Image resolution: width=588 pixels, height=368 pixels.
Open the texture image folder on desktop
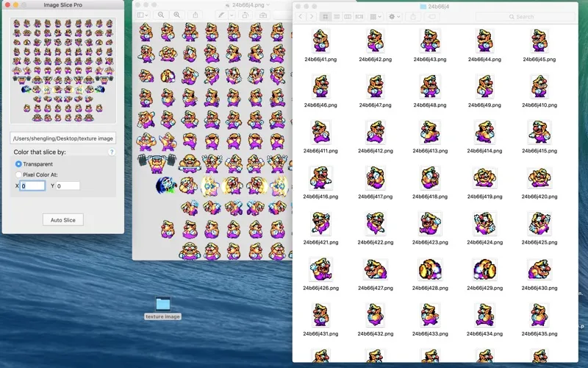tap(162, 304)
